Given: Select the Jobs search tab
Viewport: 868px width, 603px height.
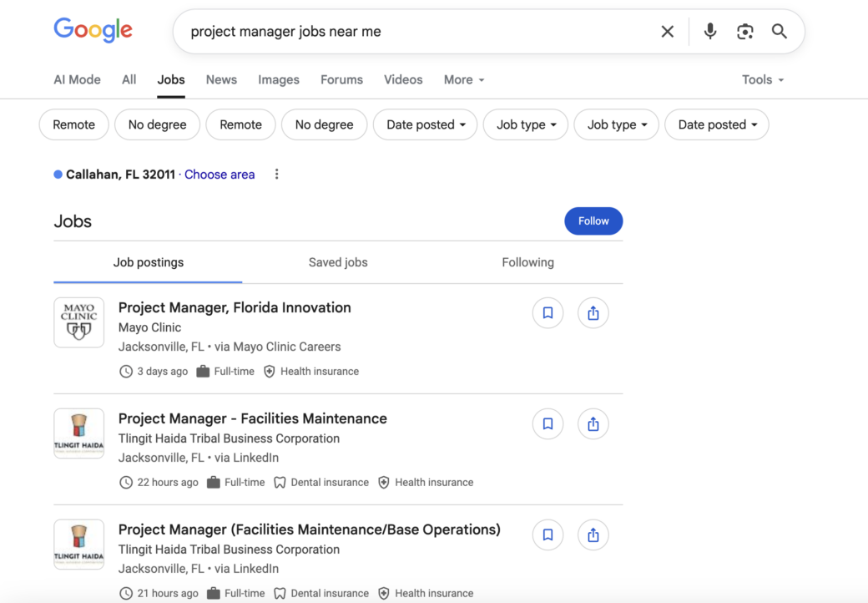Looking at the screenshot, I should (x=171, y=79).
